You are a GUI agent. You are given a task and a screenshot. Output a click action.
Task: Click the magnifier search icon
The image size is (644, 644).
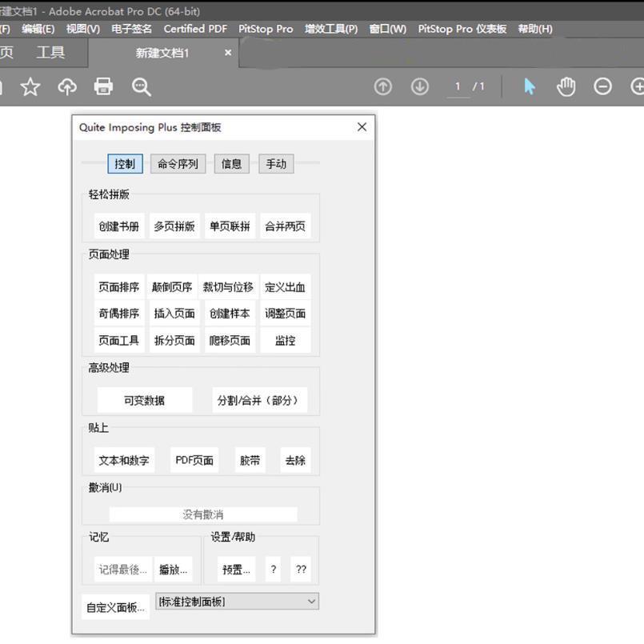(142, 86)
